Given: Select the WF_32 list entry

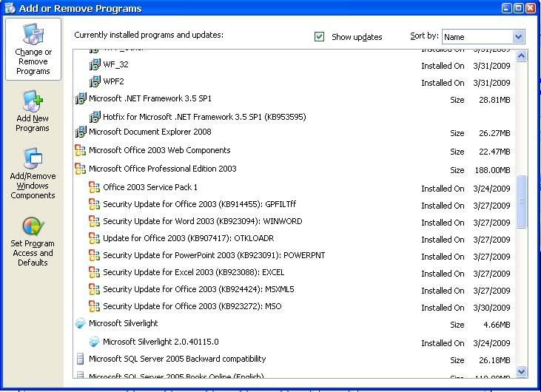Looking at the screenshot, I should 115,64.
